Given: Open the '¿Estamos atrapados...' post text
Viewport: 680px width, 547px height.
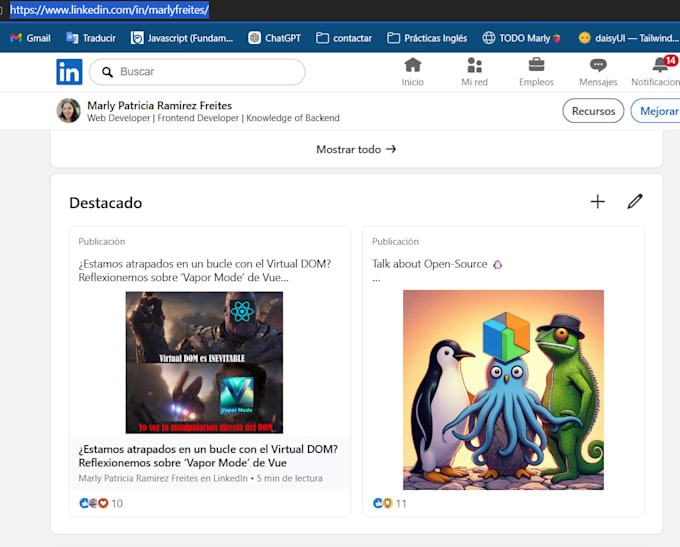Looking at the screenshot, I should point(205,271).
